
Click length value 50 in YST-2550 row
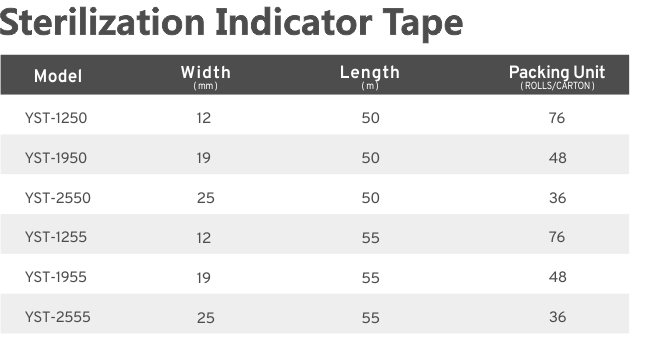point(370,198)
